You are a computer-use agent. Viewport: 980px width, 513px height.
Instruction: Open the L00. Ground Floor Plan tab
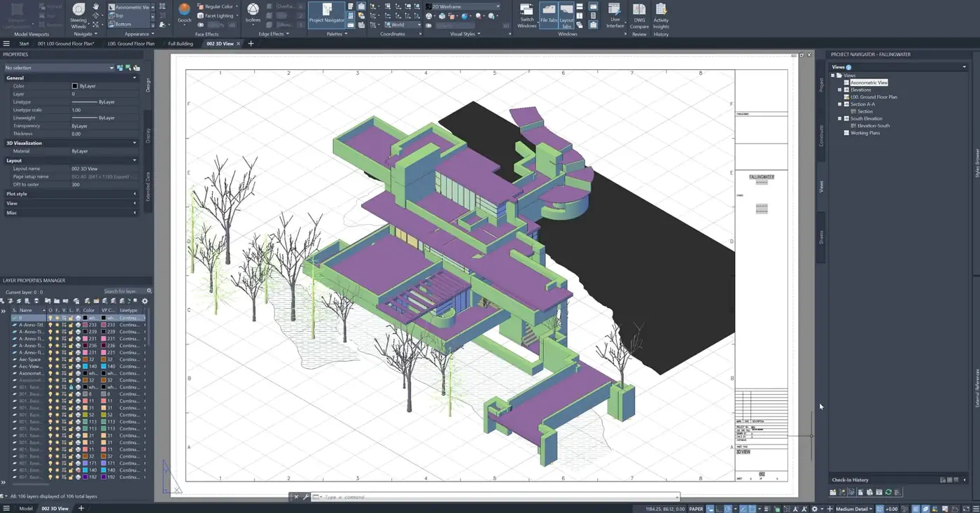point(131,43)
